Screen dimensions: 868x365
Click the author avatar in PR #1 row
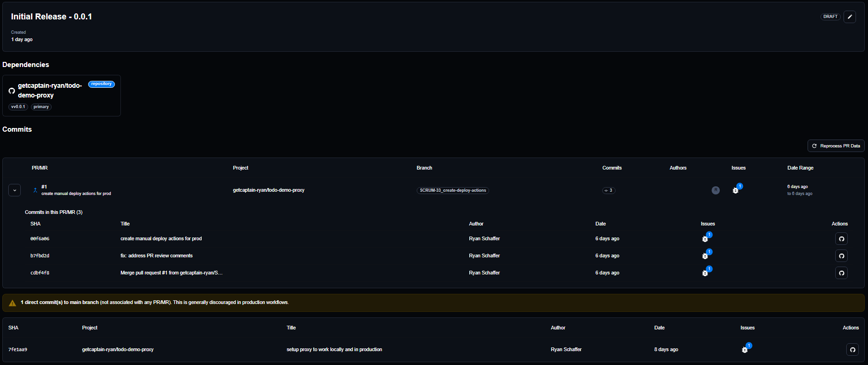(715, 190)
